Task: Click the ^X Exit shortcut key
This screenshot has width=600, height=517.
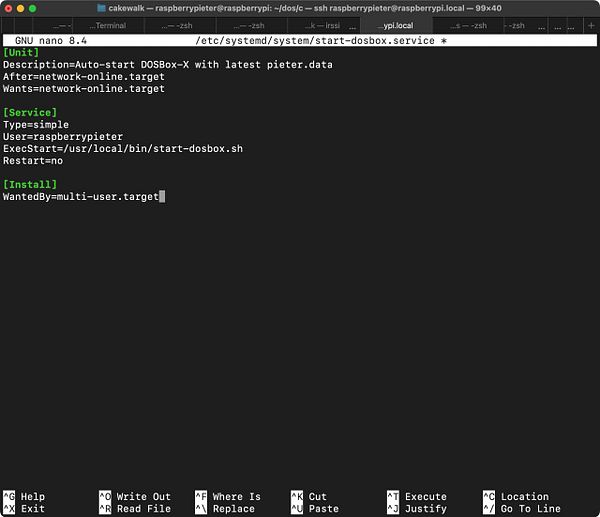Action: tap(9, 509)
